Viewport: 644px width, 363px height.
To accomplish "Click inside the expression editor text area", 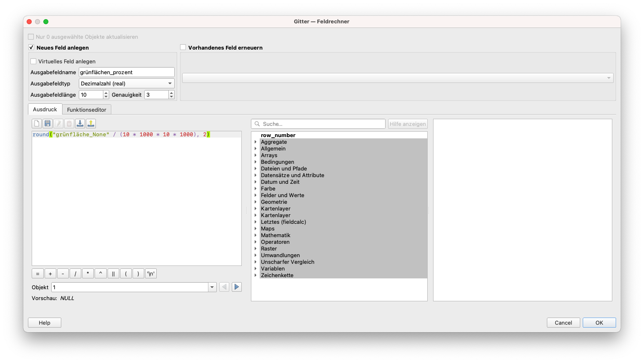I will (x=137, y=198).
